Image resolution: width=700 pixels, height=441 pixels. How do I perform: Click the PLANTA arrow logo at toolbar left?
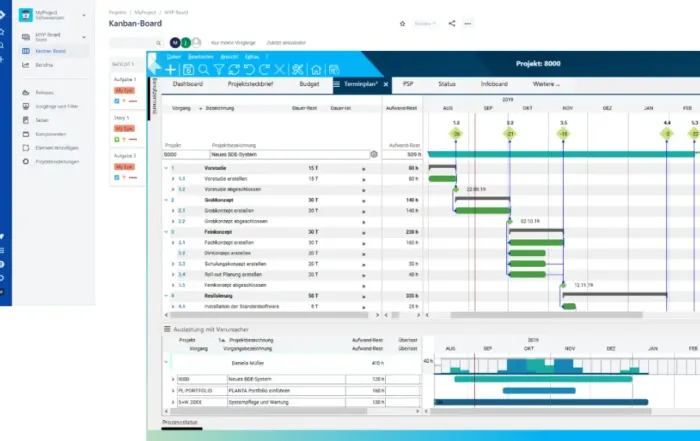[x=154, y=63]
